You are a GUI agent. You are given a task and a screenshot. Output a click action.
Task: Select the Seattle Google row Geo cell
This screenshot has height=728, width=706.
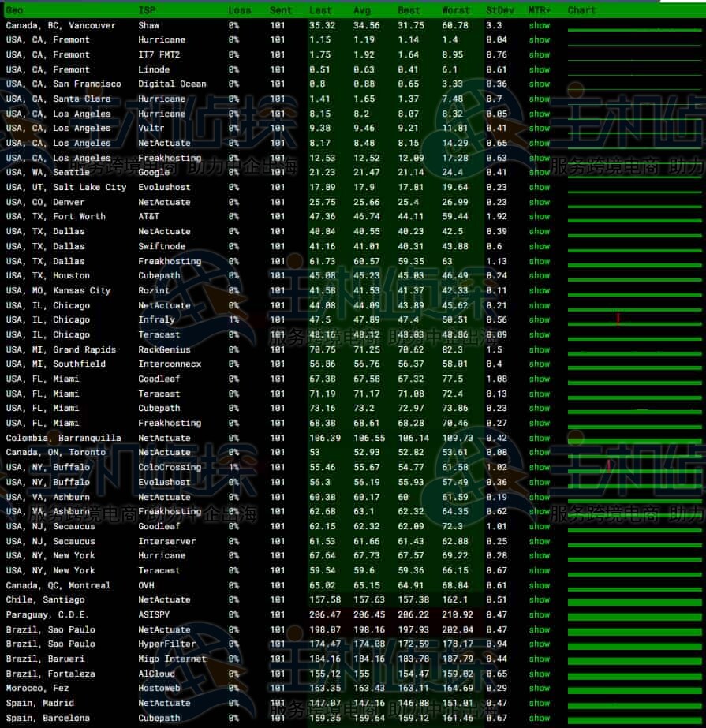click(47, 173)
